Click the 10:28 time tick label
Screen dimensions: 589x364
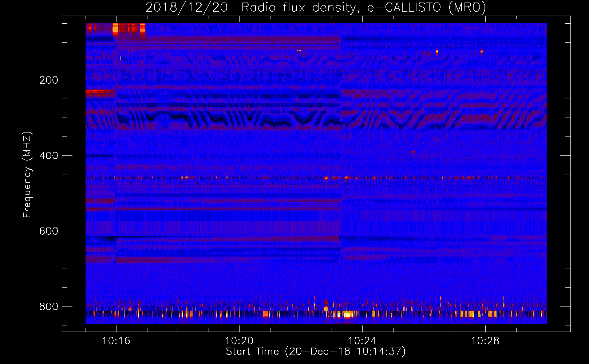pos(485,341)
